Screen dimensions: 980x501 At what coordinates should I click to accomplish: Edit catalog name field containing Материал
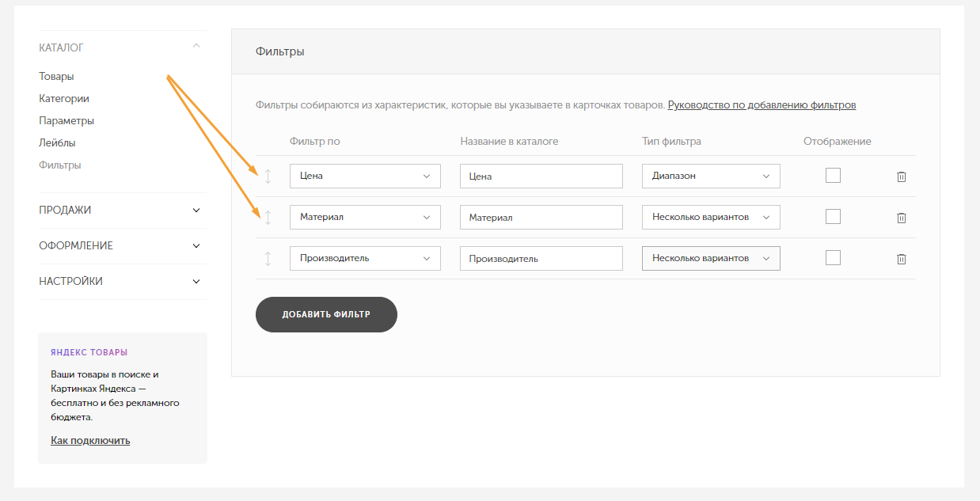(x=541, y=217)
